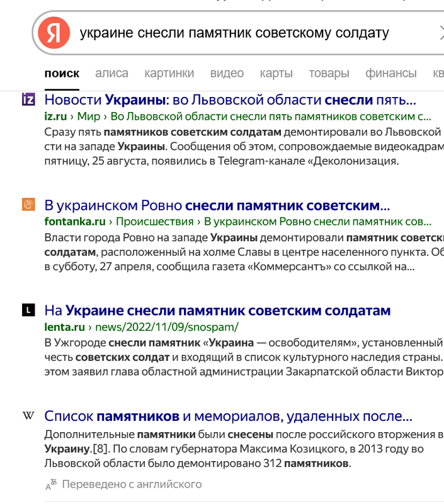Click the translation icon next to 'Переведено с английского'
Image resolution: width=444 pixels, height=504 pixels.
click(51, 484)
